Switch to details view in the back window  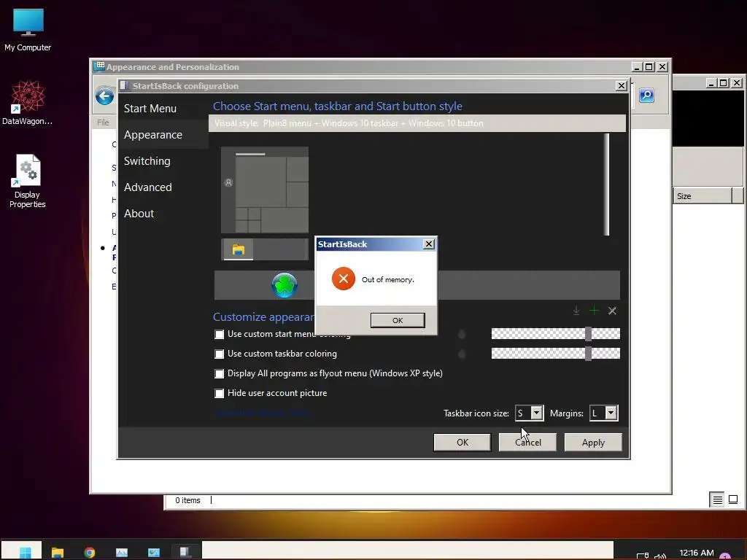(x=717, y=499)
